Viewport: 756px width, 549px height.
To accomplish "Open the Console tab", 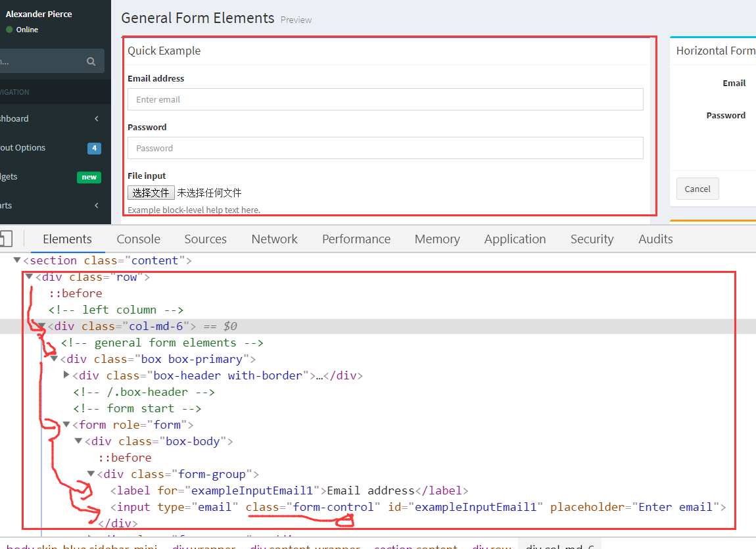I will [x=138, y=239].
